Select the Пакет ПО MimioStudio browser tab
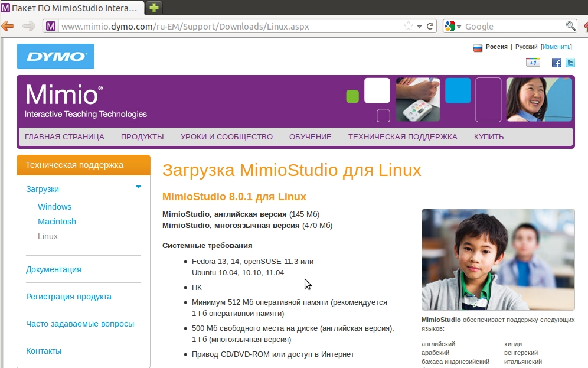588x368 pixels. point(72,8)
